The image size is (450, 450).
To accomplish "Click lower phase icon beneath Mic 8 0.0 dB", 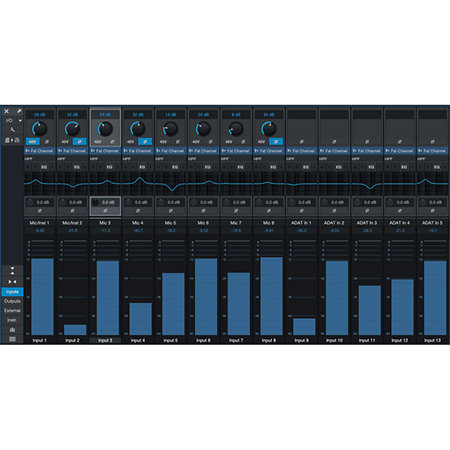I will click(269, 211).
